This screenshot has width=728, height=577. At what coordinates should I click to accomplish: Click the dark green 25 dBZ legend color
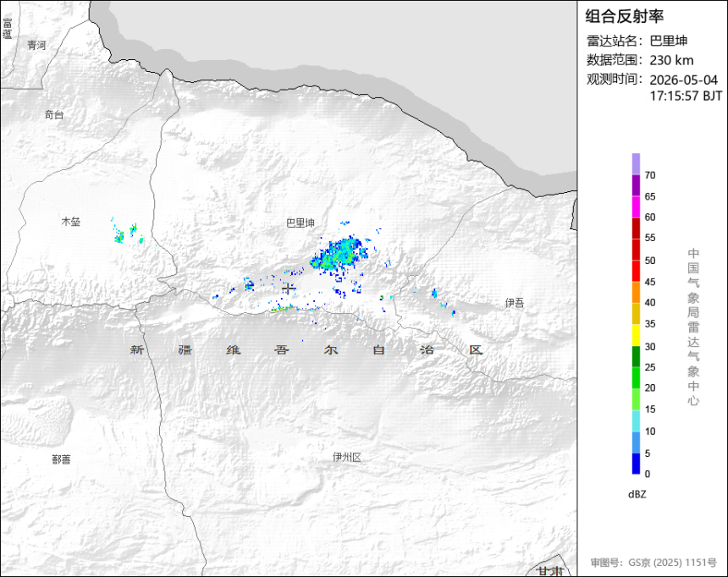click(636, 357)
